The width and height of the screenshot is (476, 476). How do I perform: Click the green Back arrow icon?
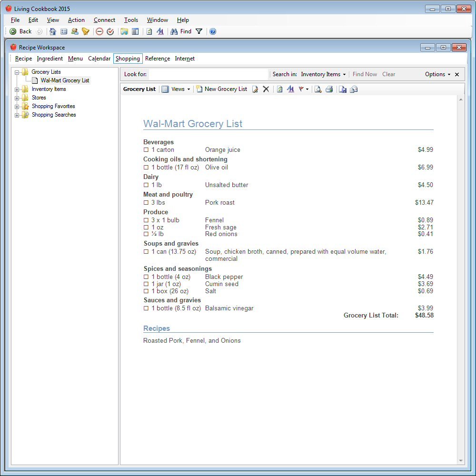[x=13, y=31]
